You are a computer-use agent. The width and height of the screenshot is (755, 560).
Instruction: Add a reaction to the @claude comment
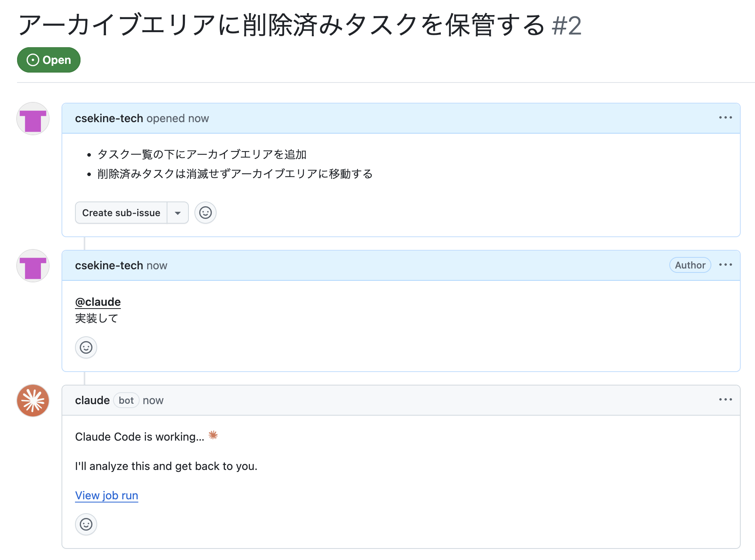click(x=86, y=347)
